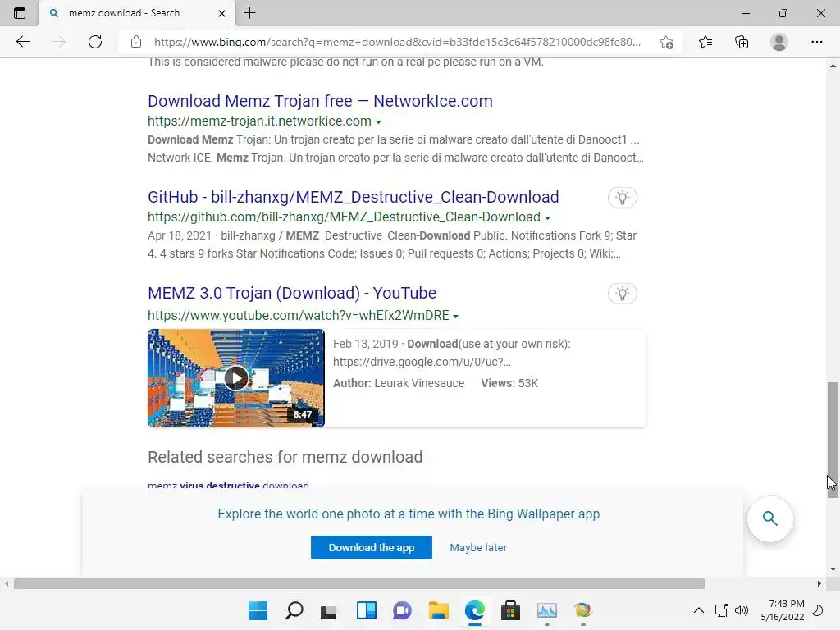Click the Bing Wallpaper app promo text
Screen dimensions: 840x630
[409, 514]
